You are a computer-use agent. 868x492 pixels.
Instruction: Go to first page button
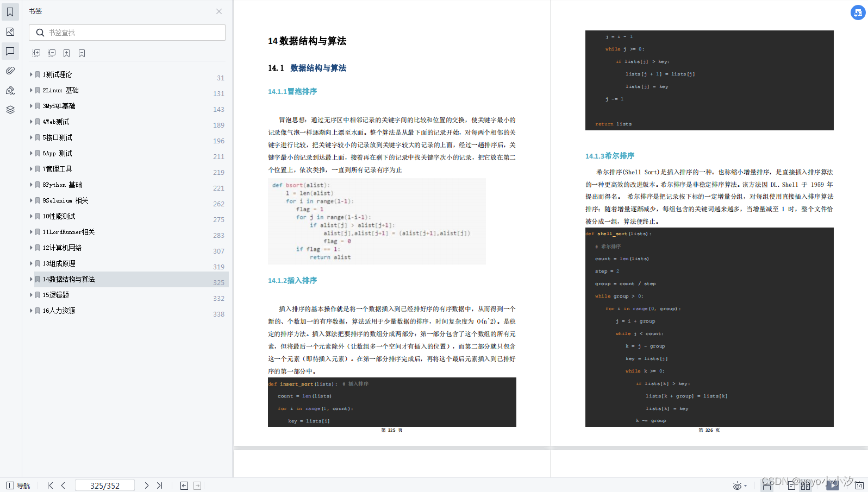(50, 485)
